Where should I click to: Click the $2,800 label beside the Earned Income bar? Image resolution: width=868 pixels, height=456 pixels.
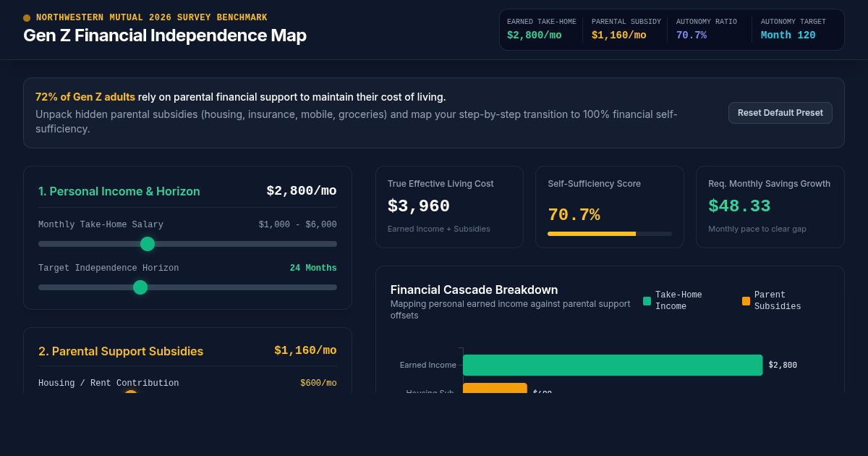[783, 366]
